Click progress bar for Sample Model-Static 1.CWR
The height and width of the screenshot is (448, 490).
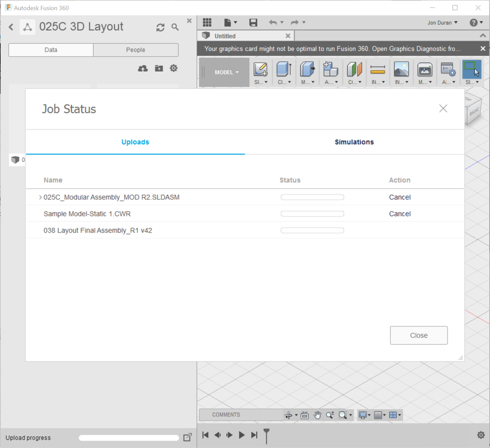[x=312, y=214]
